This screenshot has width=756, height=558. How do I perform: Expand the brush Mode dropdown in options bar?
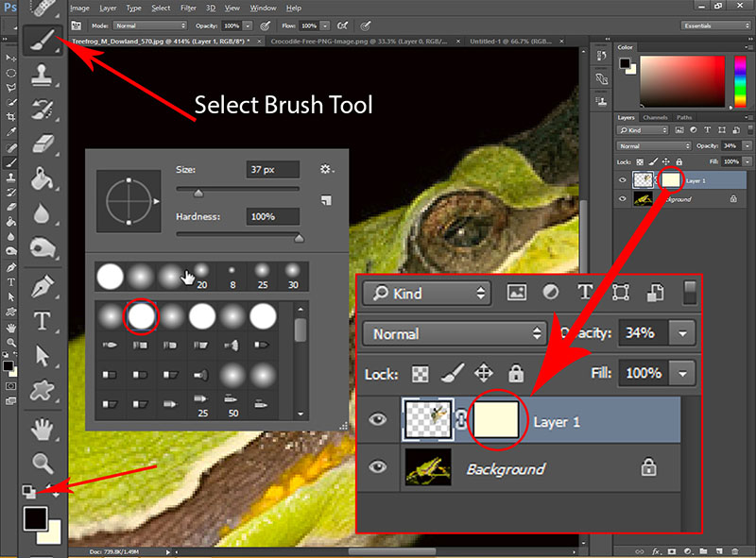point(153,25)
